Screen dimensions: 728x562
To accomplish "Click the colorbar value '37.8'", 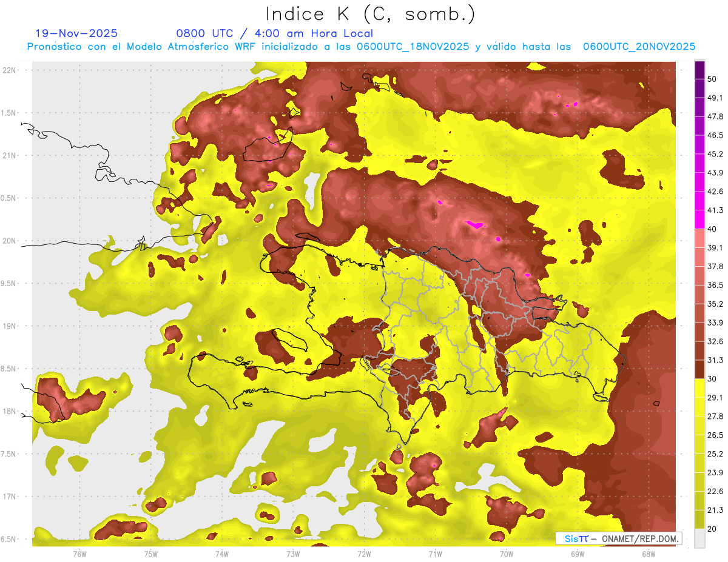I will point(715,266).
